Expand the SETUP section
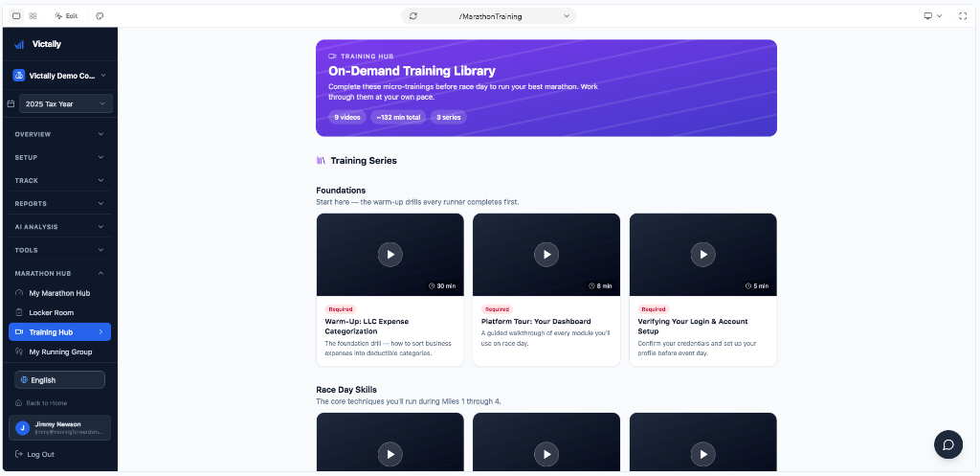 pyautogui.click(x=60, y=158)
